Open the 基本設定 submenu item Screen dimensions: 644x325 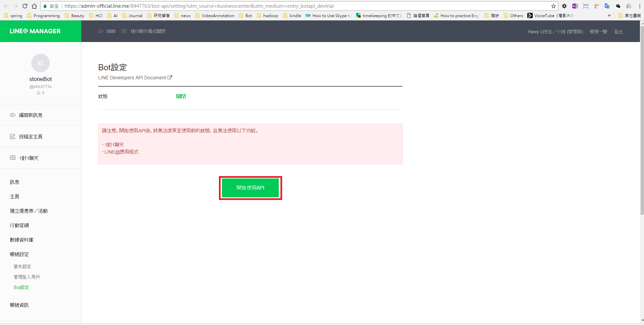pos(22,267)
